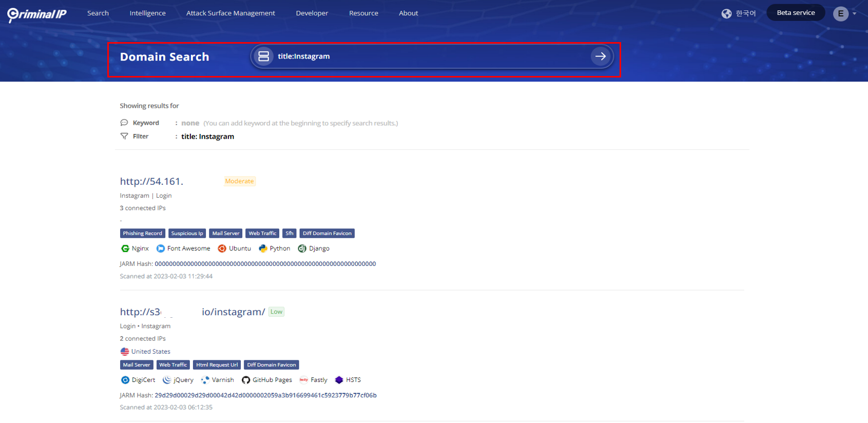
Task: Click the Phishing Record tag
Action: coord(142,234)
